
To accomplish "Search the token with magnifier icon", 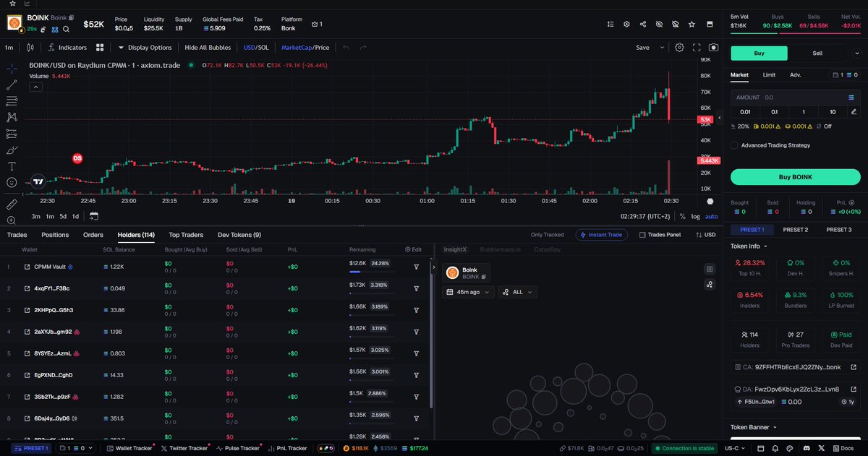I will (66, 30).
